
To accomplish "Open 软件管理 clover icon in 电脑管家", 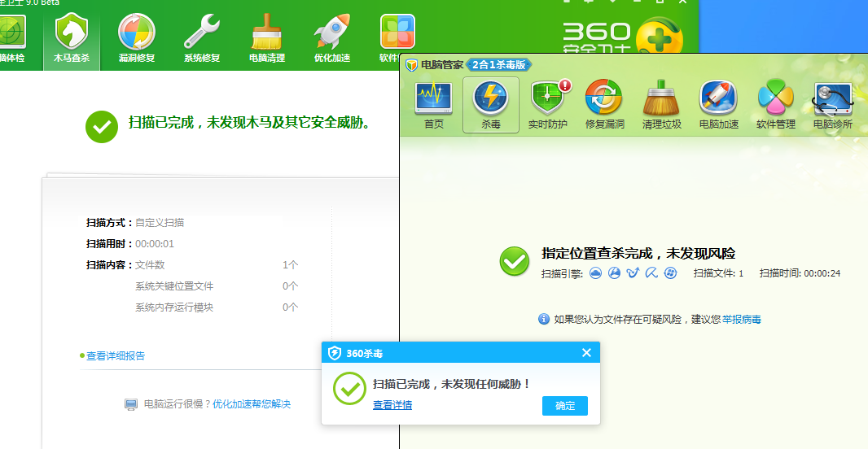I will point(775,104).
